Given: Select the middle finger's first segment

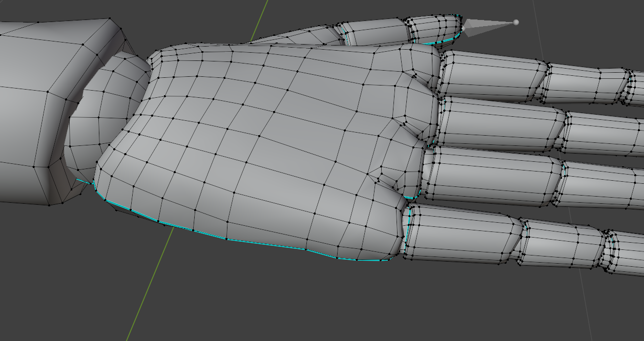Looking at the screenshot, I should [x=500, y=123].
